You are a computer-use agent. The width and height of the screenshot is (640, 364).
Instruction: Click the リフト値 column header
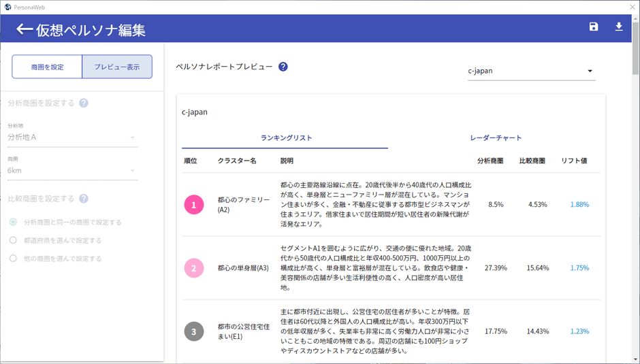[574, 161]
